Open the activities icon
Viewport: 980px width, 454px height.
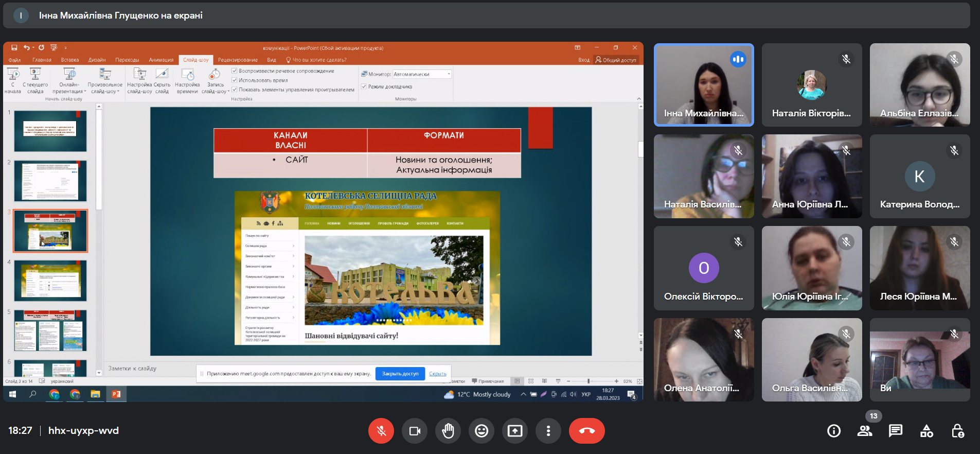[x=926, y=431]
